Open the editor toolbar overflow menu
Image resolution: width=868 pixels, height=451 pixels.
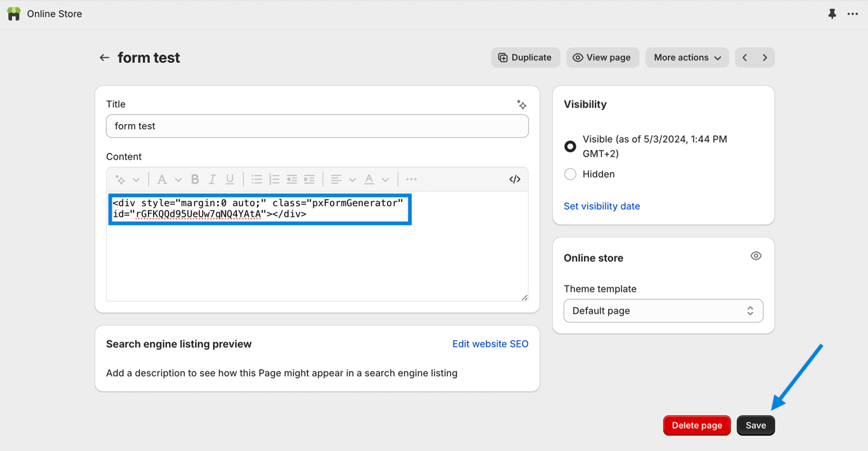coord(411,179)
